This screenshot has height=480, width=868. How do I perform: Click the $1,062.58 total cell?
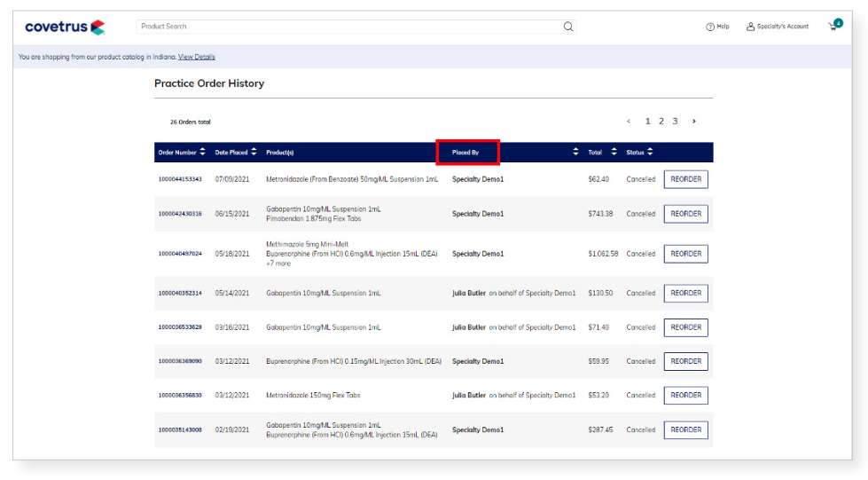click(603, 254)
